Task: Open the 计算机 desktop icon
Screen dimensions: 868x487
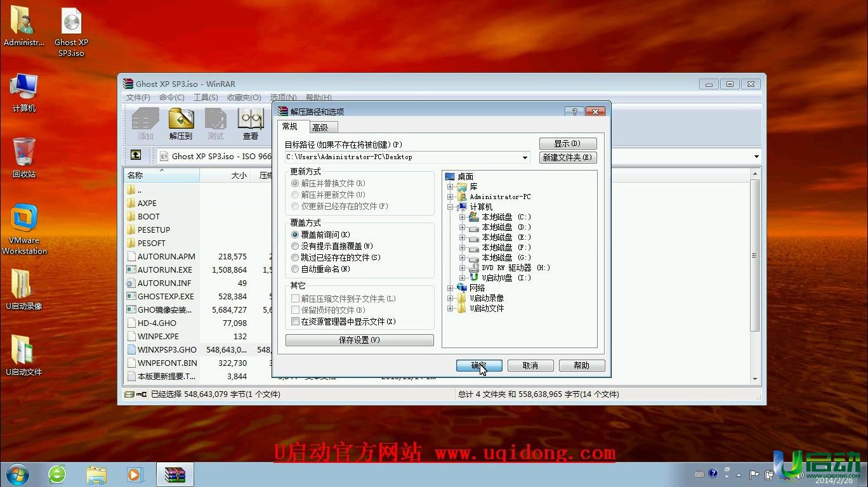Action: click(x=24, y=93)
